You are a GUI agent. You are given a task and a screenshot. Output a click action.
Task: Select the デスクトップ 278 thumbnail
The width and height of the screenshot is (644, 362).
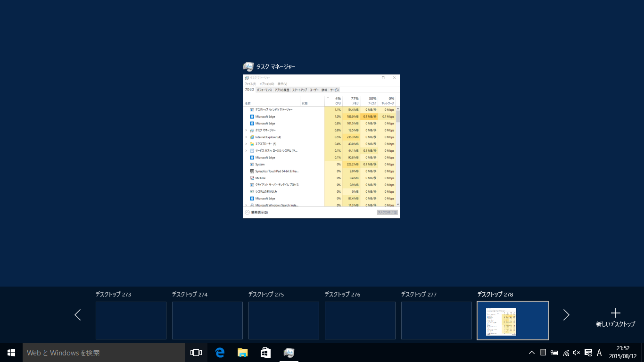tap(513, 321)
